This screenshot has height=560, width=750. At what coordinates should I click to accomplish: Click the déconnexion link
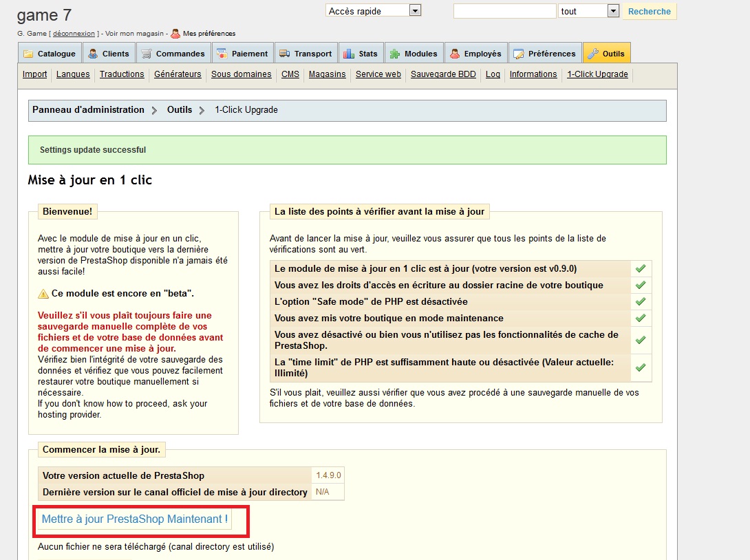[x=74, y=34]
